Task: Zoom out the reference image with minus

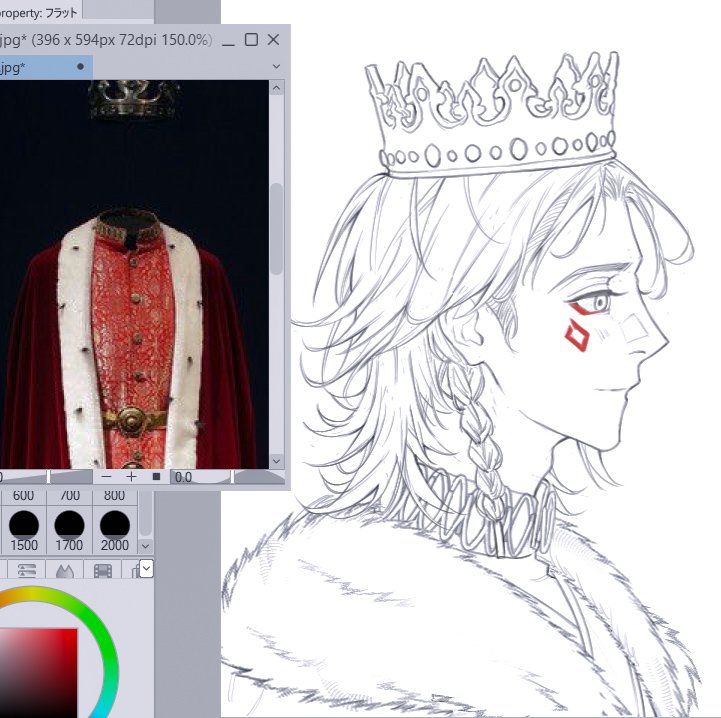Action: 106,477
